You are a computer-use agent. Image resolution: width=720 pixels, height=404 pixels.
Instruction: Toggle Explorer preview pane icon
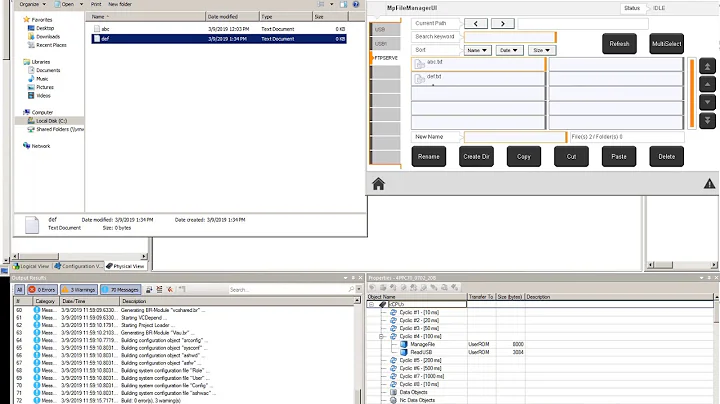[343, 4]
